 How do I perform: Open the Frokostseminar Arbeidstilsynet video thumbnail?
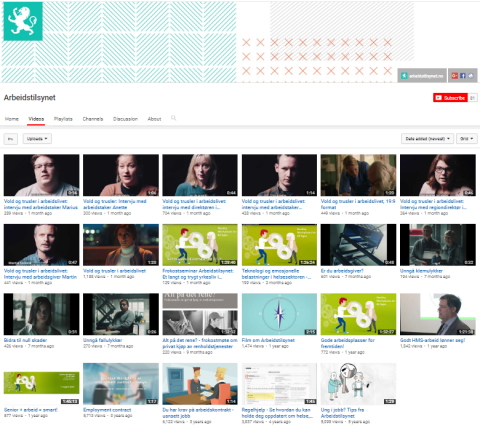200,245
